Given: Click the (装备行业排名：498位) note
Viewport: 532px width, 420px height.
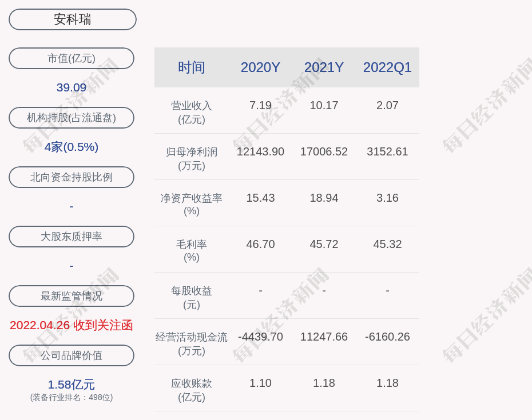Looking at the screenshot, I should click(72, 397).
